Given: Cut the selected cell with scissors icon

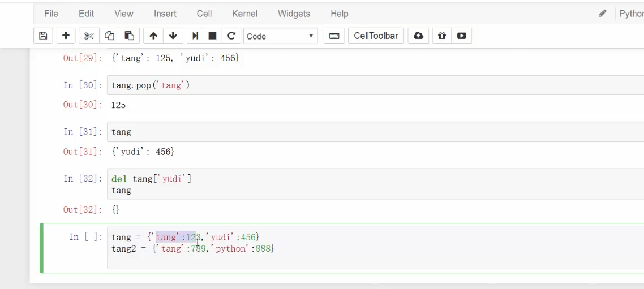Looking at the screenshot, I should pyautogui.click(x=88, y=36).
